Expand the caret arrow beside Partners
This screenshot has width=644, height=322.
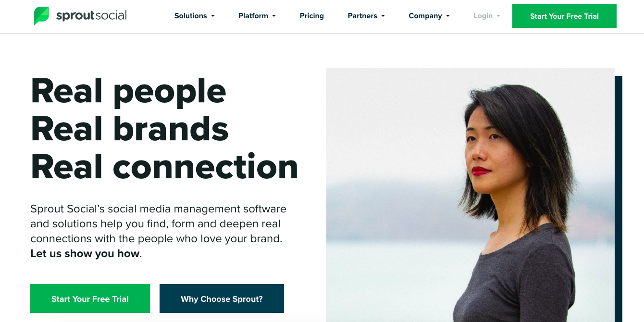(x=383, y=16)
